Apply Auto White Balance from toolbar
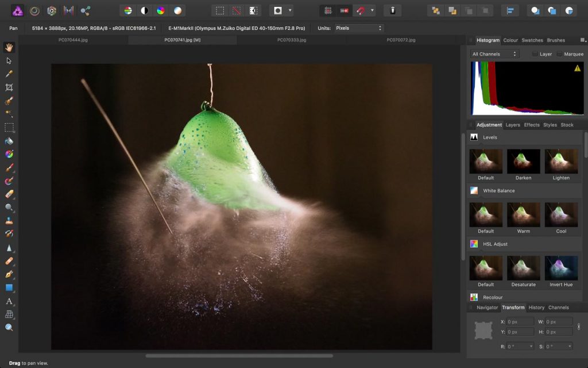The width and height of the screenshot is (588, 368). click(178, 10)
